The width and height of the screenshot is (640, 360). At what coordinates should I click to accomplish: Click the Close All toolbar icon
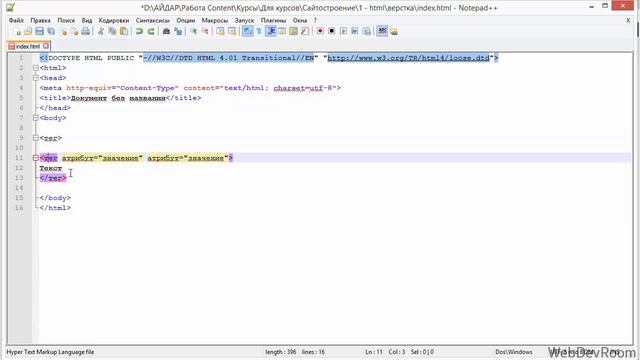(74, 31)
